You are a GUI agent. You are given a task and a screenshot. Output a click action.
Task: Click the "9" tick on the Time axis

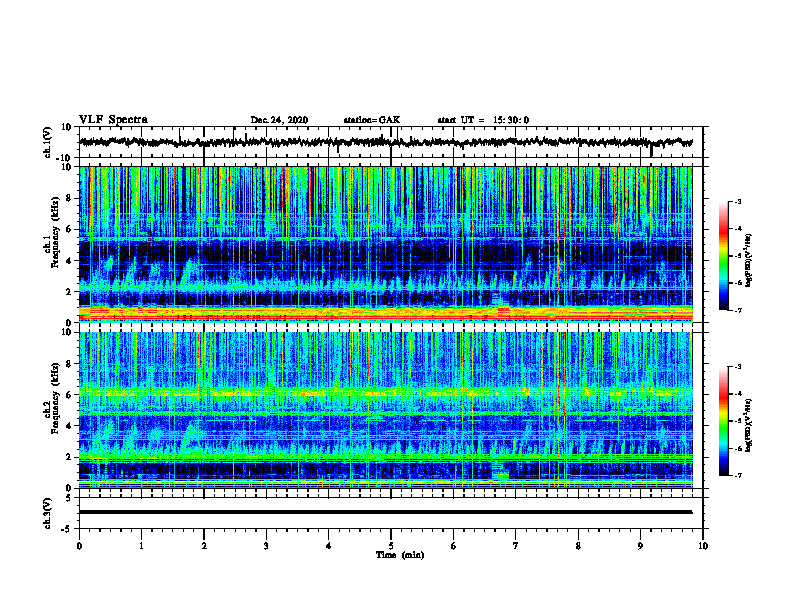pos(640,546)
